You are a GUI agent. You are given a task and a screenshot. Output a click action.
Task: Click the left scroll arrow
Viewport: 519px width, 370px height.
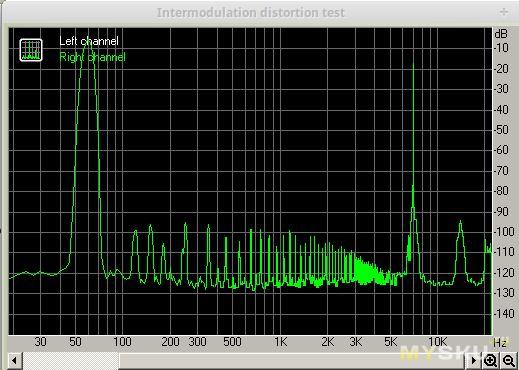14,361
